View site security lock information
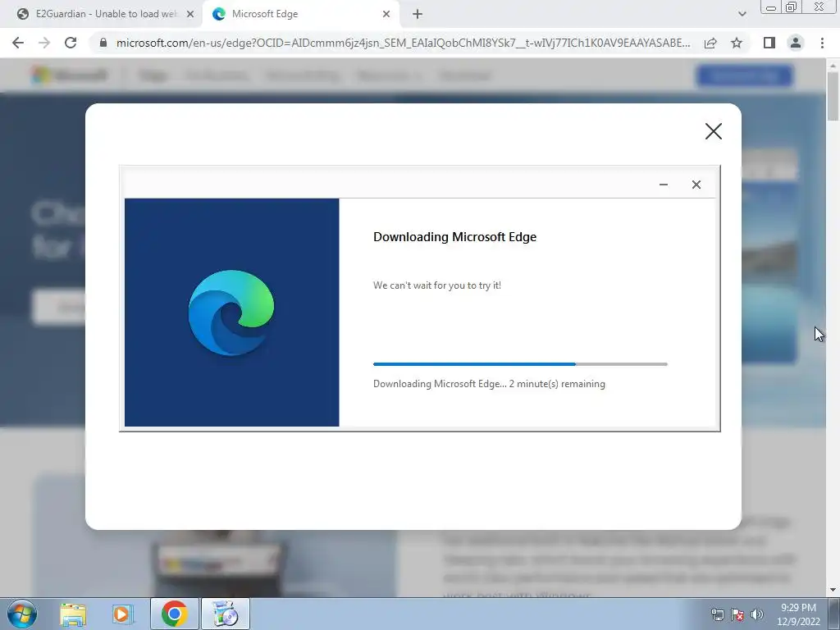840x630 pixels. (x=103, y=43)
